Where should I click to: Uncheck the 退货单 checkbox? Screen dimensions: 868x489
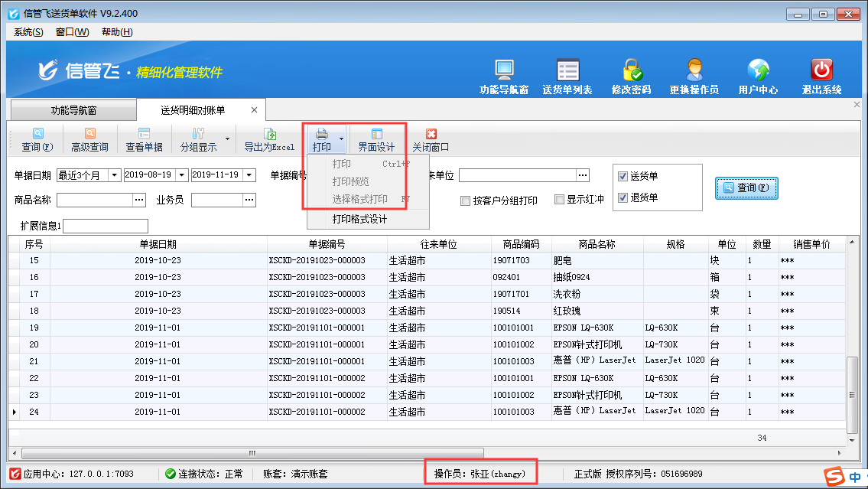tap(623, 197)
